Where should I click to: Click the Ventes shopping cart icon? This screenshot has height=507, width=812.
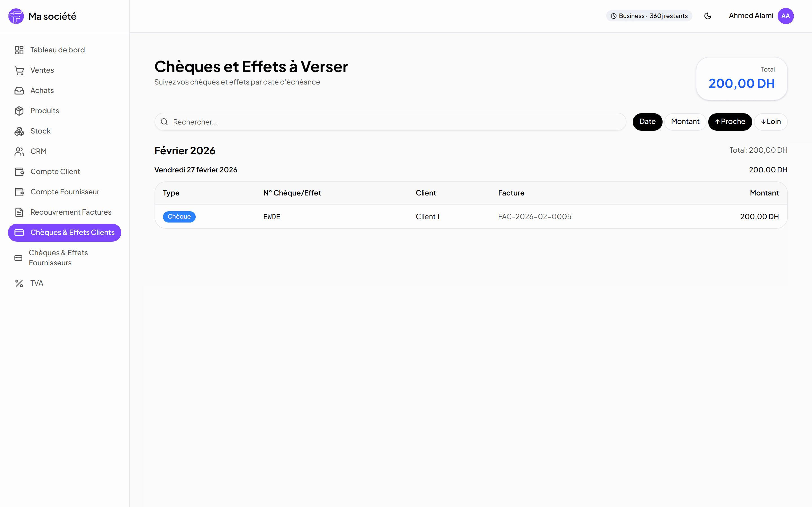[19, 70]
